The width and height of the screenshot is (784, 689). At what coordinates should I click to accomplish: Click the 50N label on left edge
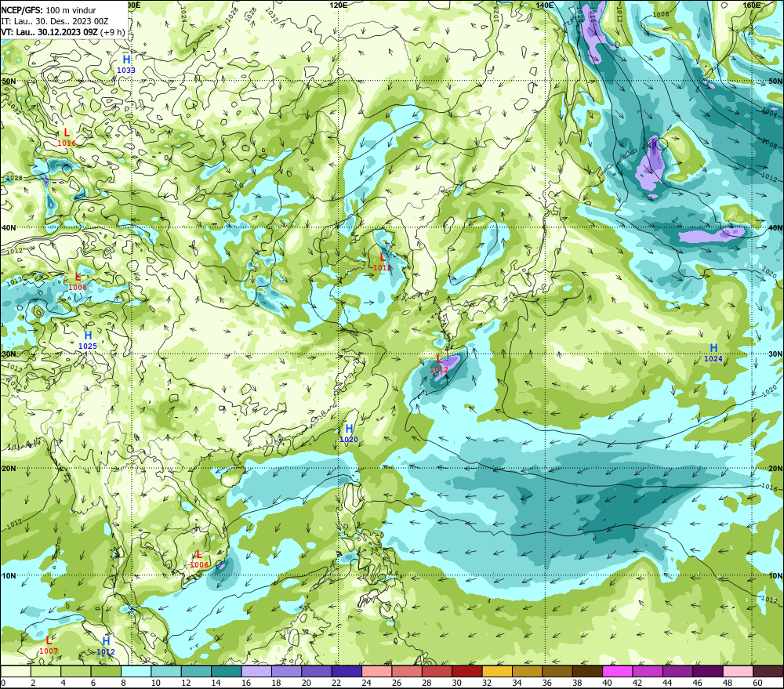pyautogui.click(x=9, y=81)
